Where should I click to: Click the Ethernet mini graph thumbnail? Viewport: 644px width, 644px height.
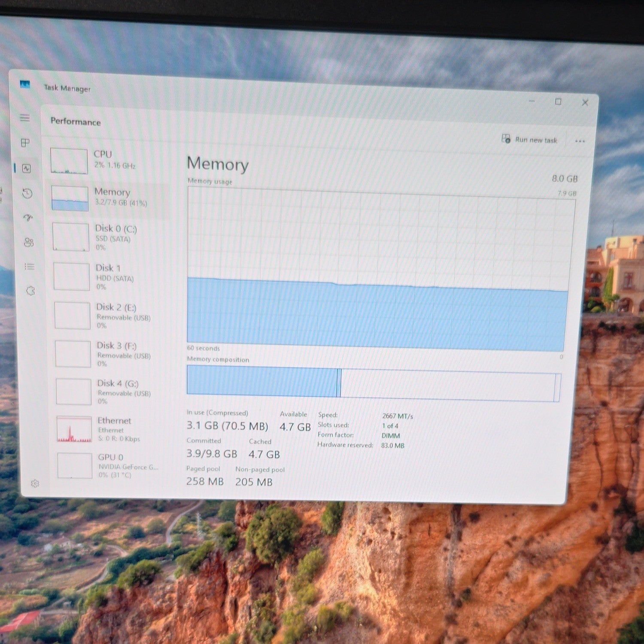coord(74,429)
